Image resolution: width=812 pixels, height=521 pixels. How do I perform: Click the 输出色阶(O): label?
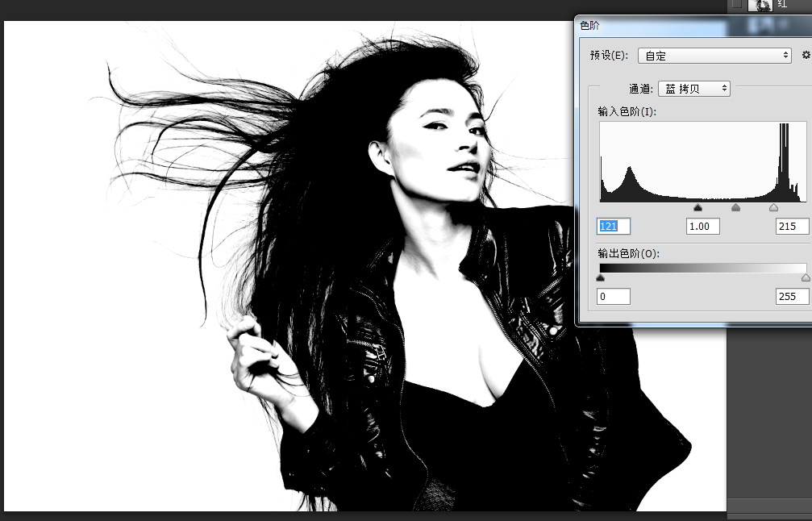pos(628,253)
